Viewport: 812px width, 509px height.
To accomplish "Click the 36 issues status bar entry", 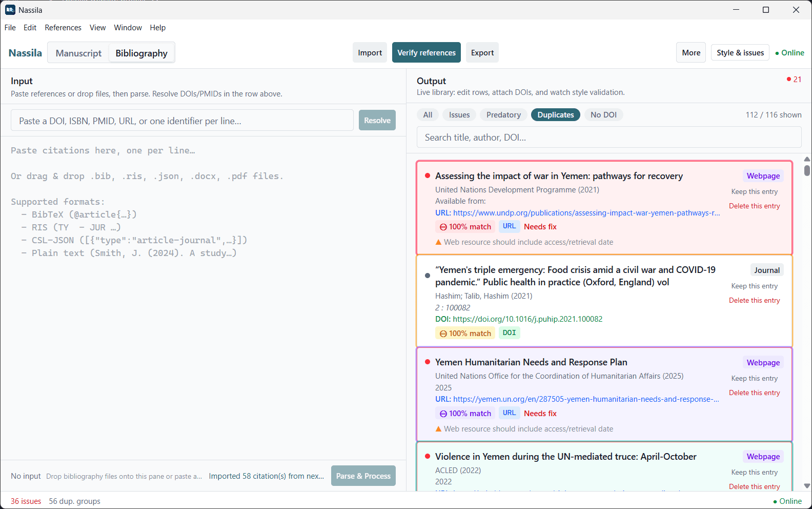I will click(x=26, y=501).
